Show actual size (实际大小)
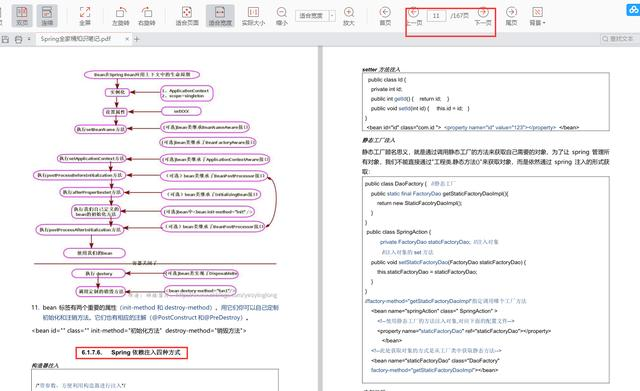The image size is (640, 391). [253, 16]
